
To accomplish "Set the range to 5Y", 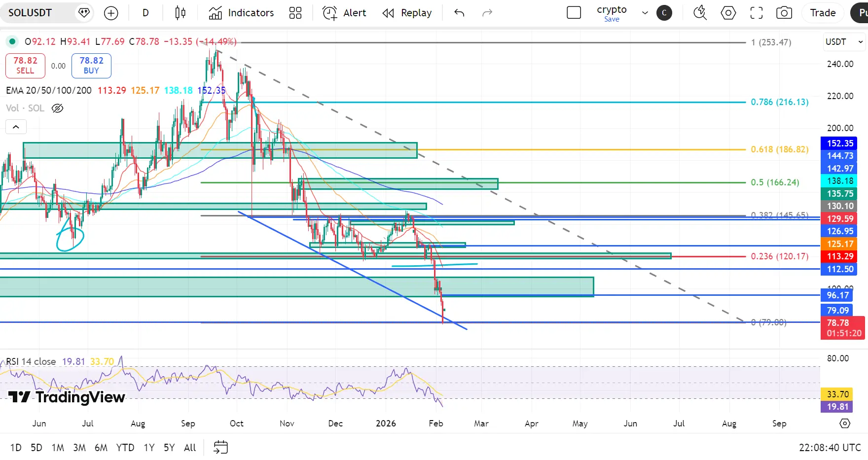I will point(169,448).
